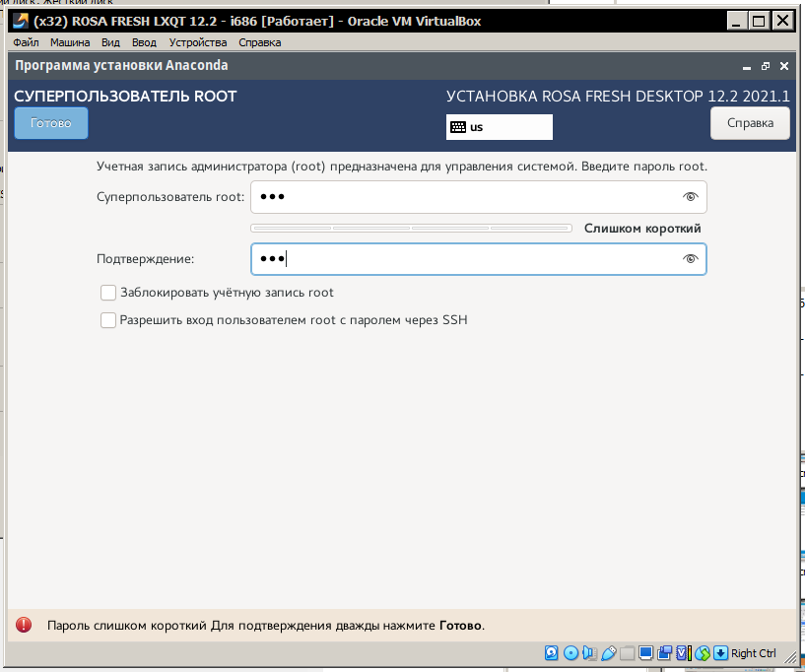Open the Файл menu

coord(26,42)
